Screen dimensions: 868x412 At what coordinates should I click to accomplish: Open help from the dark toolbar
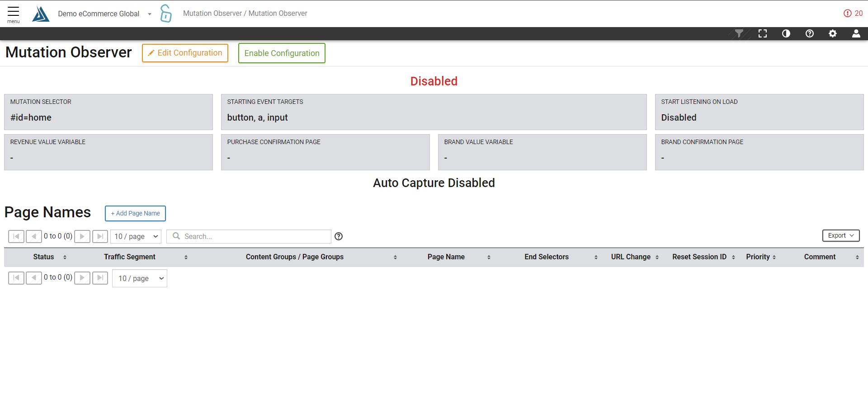pos(809,33)
